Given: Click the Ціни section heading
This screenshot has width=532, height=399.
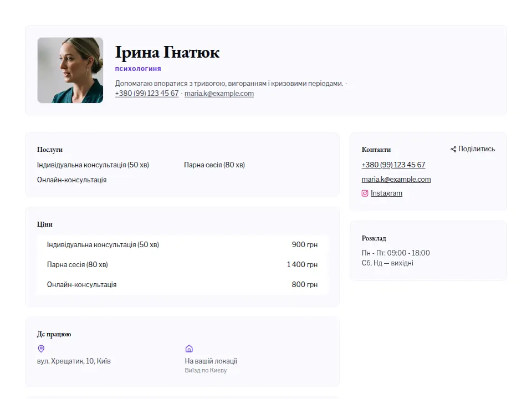Looking at the screenshot, I should [x=45, y=224].
